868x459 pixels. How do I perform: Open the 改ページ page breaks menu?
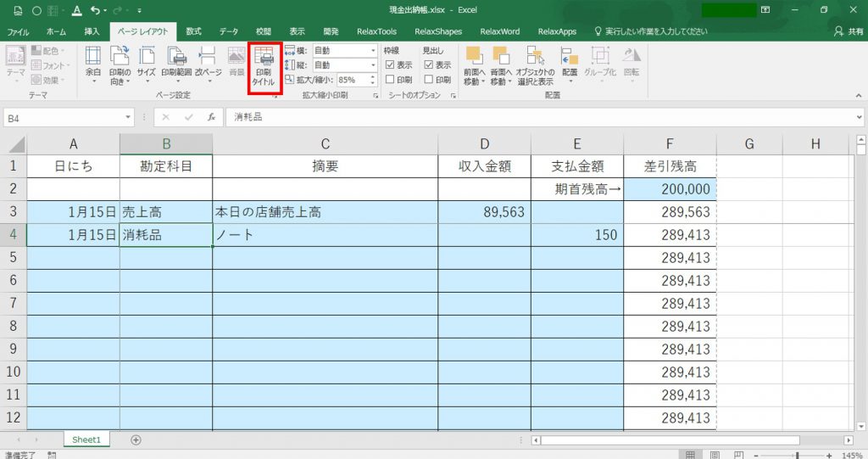(208, 65)
